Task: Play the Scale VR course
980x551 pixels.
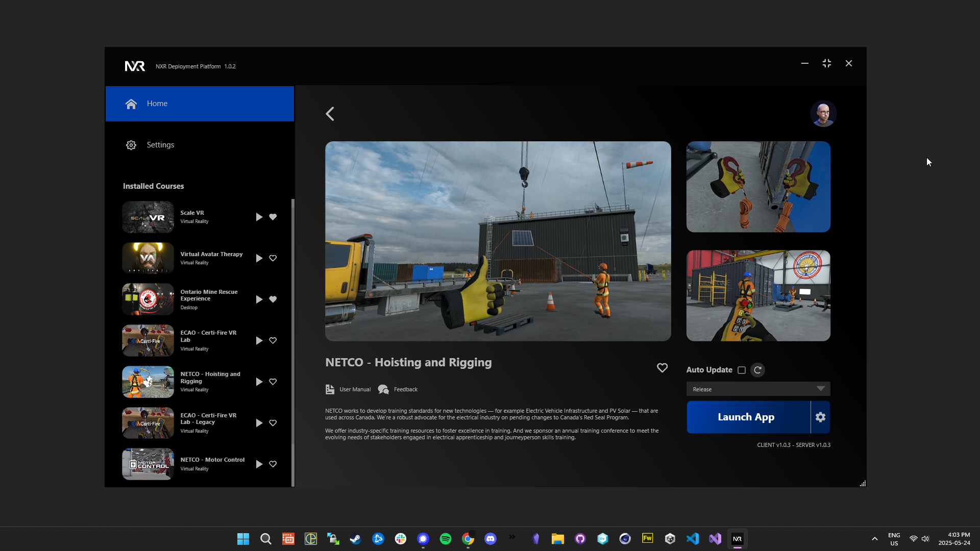Action: 259,217
